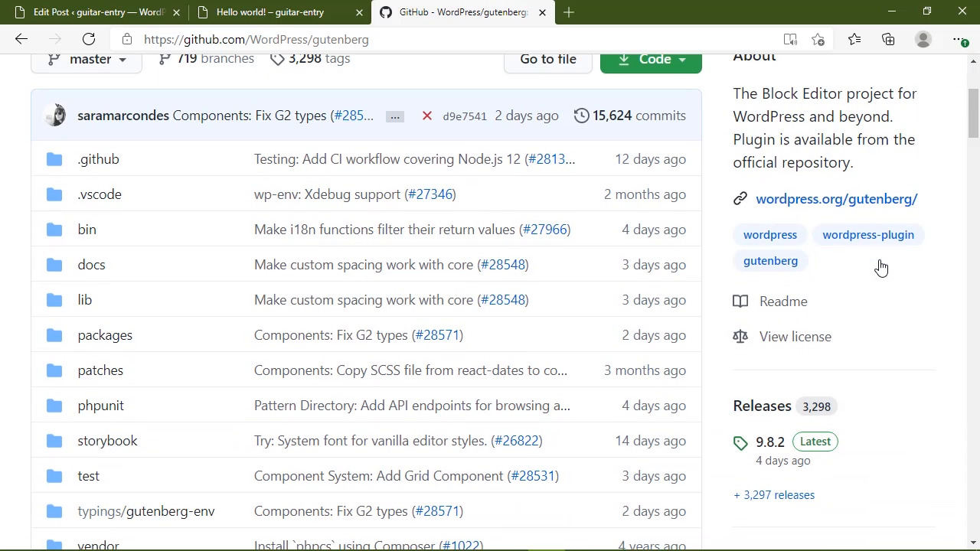Open the Readme link
The image size is (980, 551).
783,302
